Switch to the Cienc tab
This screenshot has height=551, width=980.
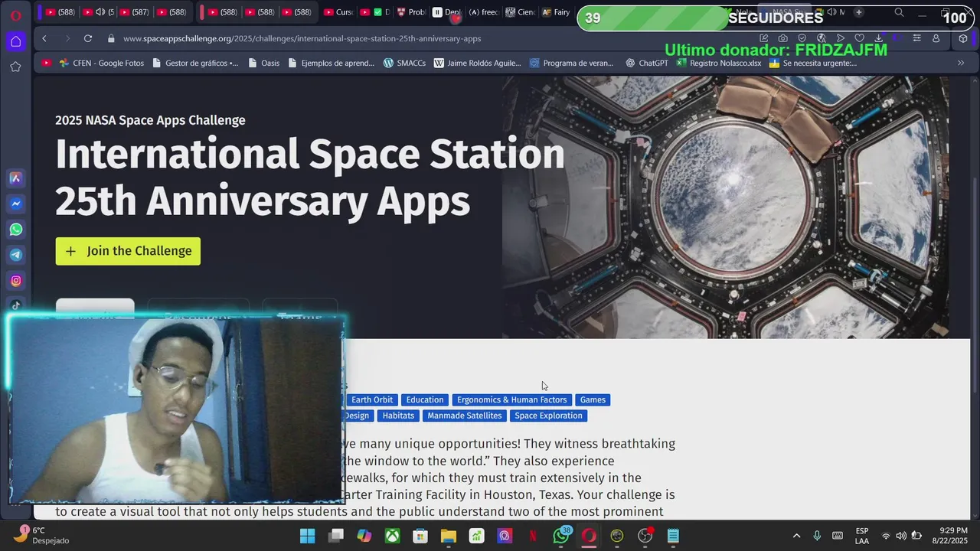520,12
